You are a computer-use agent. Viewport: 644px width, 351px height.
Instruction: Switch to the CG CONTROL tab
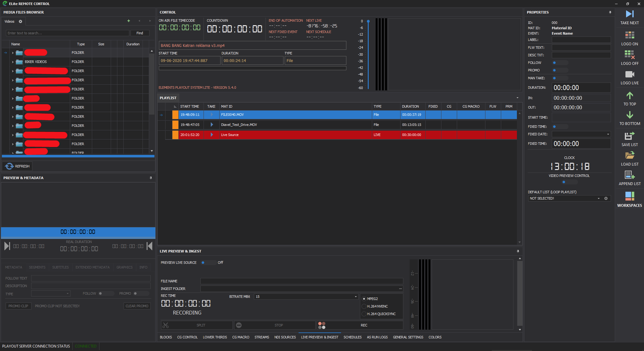pos(188,337)
